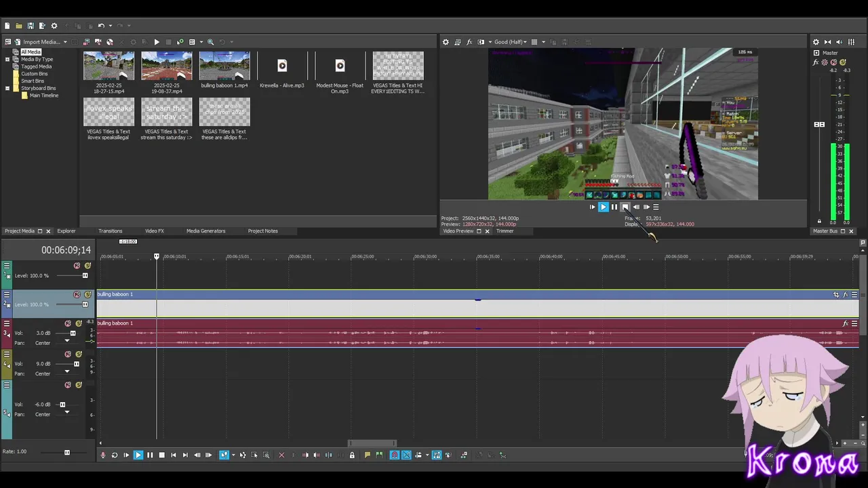The height and width of the screenshot is (488, 868).
Task: Start media preview in Project Media toolbar
Action: point(157,42)
